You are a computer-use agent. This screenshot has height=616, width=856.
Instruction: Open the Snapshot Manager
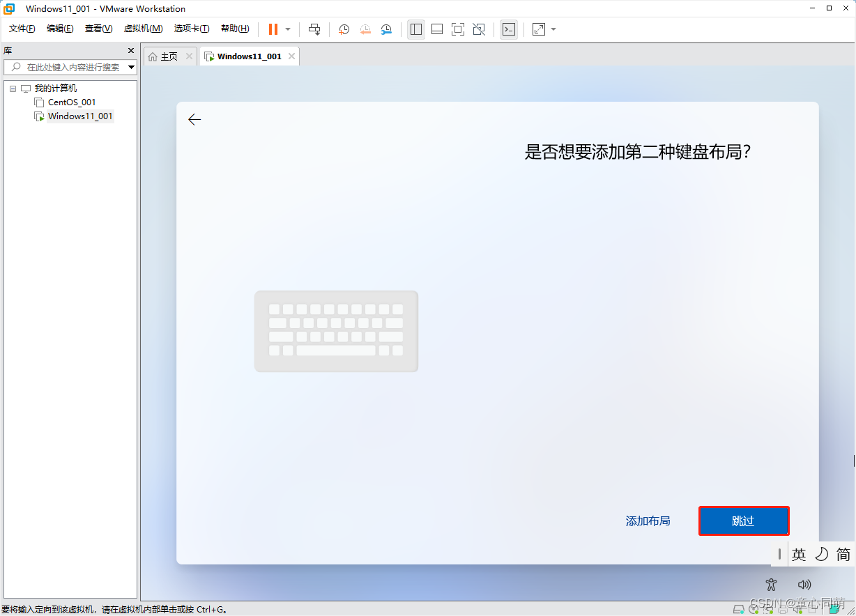pyautogui.click(x=386, y=29)
